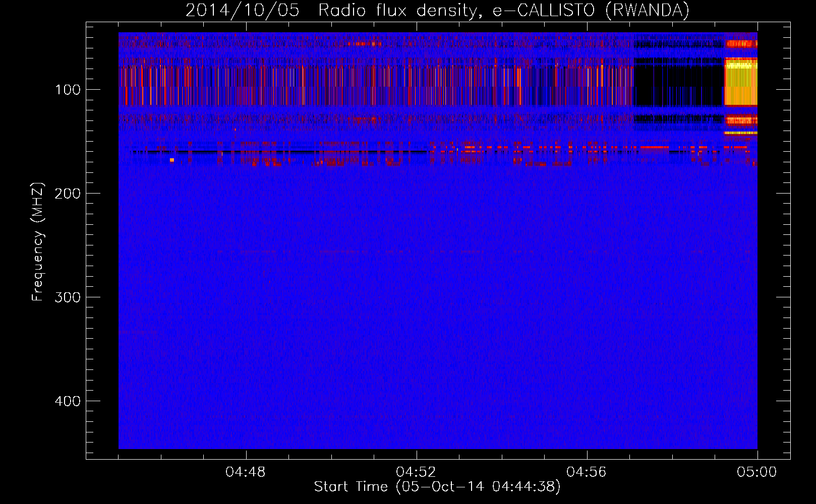Click the plot title 'Radio flux density, e-CALLISTO (RWANDA)'
The image size is (816, 504).
point(503,11)
